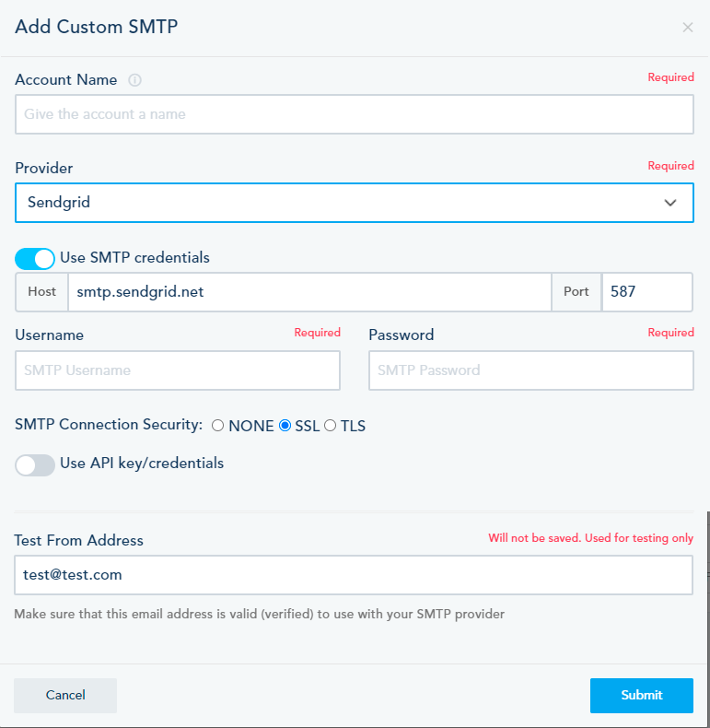710x728 pixels.
Task: Focus the SMTP Username field
Action: click(x=178, y=370)
